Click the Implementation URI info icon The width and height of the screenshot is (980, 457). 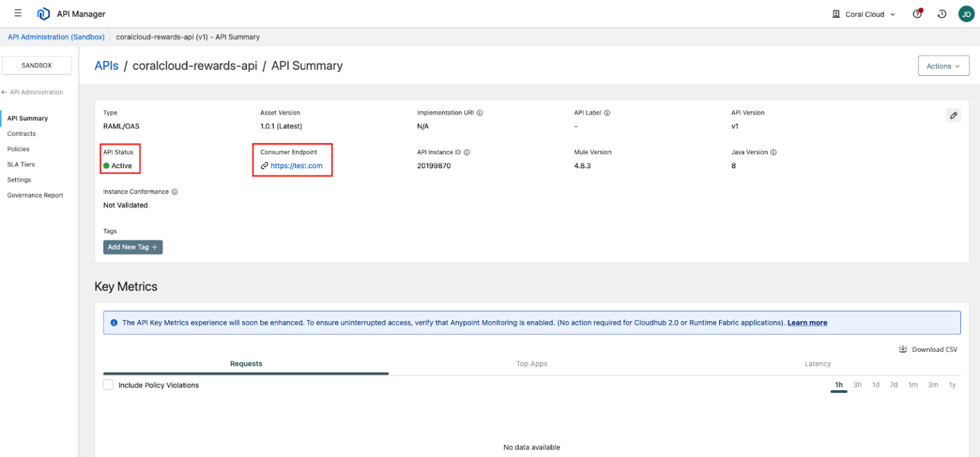pos(479,113)
